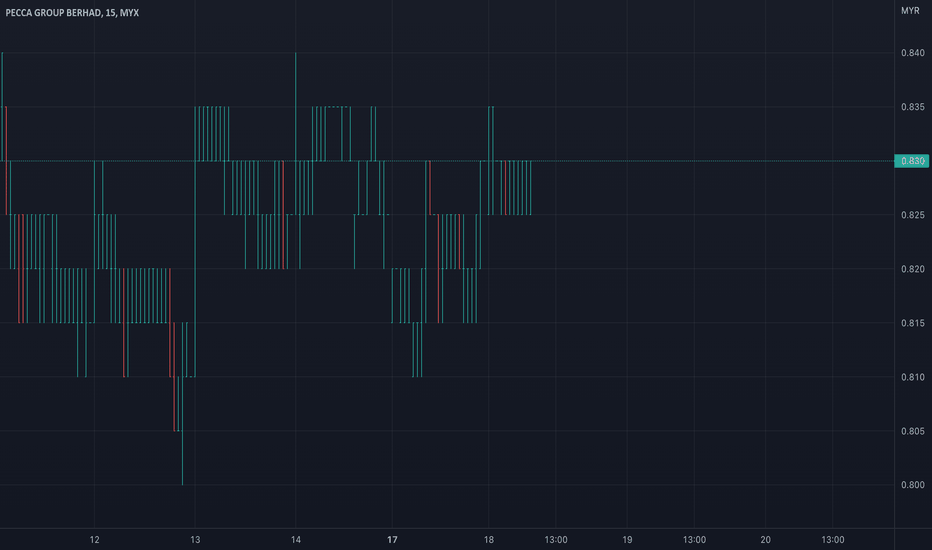932x550 pixels.
Task: Click date label 13 on time axis
Action: pos(195,540)
